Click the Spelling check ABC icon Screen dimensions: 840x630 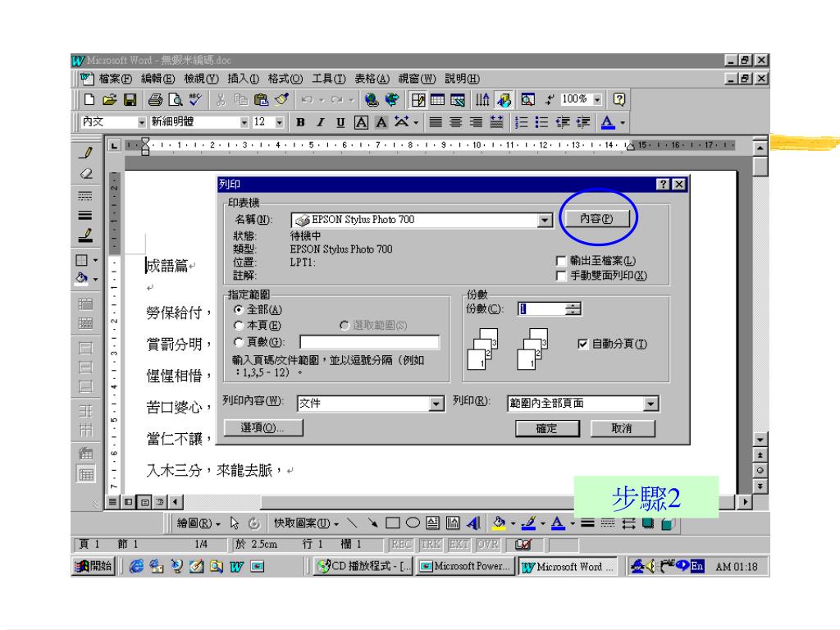click(195, 99)
